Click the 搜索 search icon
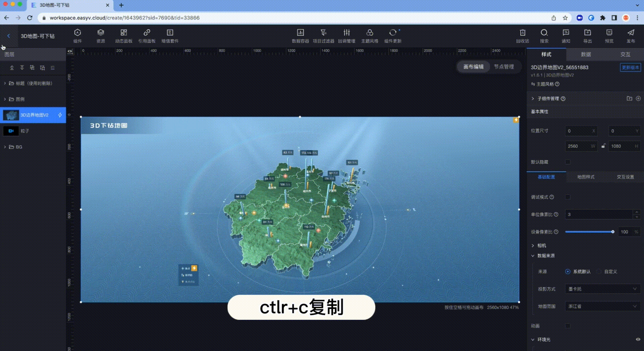Image resolution: width=644 pixels, height=351 pixels. [x=544, y=33]
